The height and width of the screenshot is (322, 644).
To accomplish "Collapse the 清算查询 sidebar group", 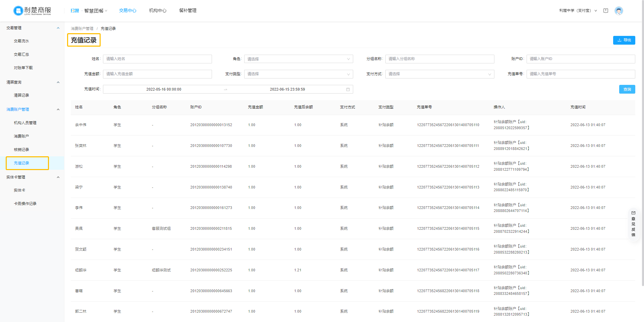I will pyautogui.click(x=58, y=82).
